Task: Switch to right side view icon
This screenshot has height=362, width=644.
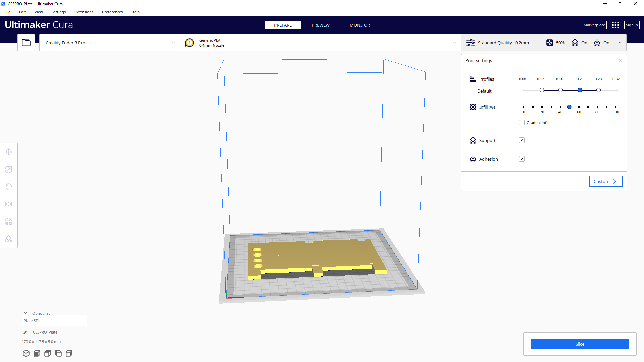Action: (x=69, y=353)
